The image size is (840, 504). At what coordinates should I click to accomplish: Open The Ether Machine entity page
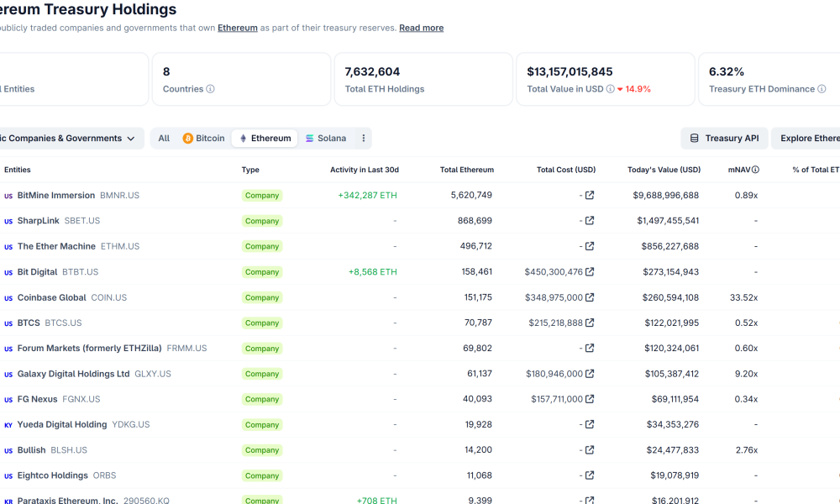(x=56, y=246)
